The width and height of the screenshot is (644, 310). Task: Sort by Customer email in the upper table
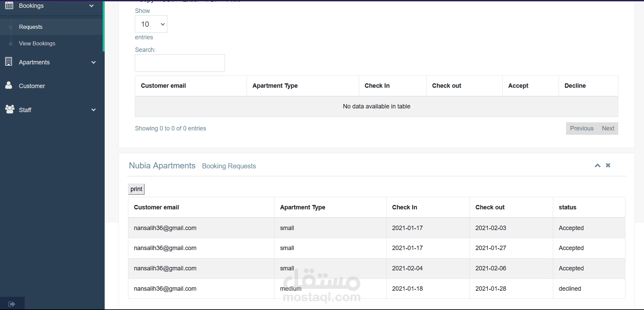point(191,86)
